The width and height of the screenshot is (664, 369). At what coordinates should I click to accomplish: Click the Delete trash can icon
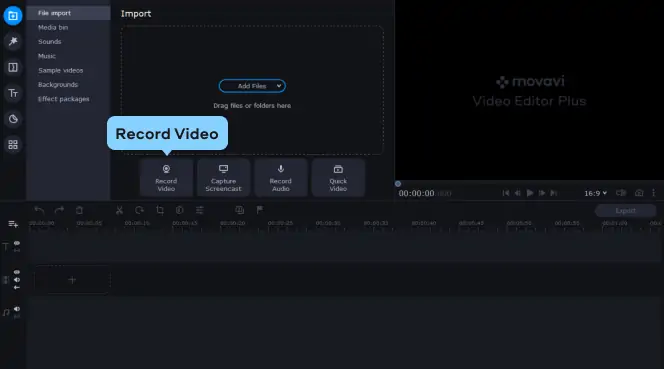pos(79,210)
